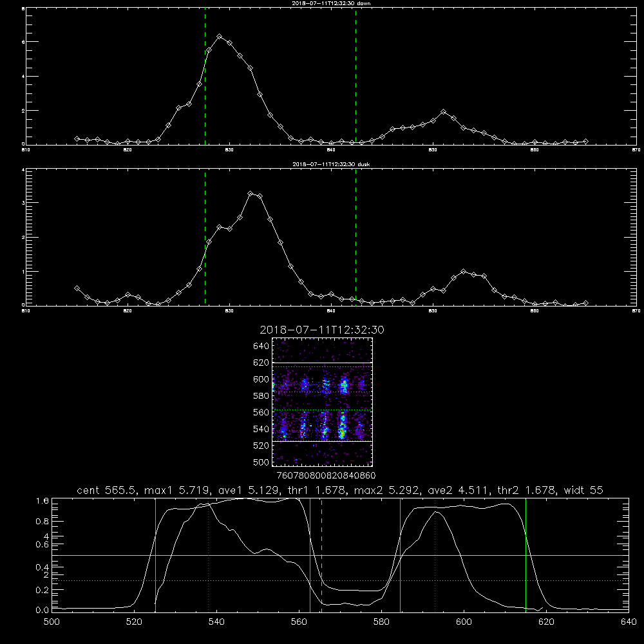
Task: Click the '500' label on bottom x-axis
Action: [x=52, y=622]
